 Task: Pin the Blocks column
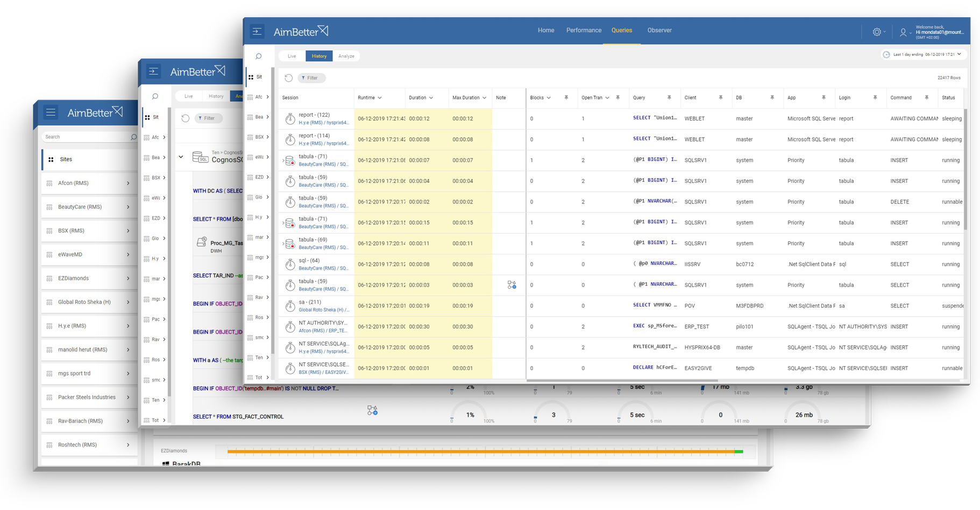click(566, 97)
